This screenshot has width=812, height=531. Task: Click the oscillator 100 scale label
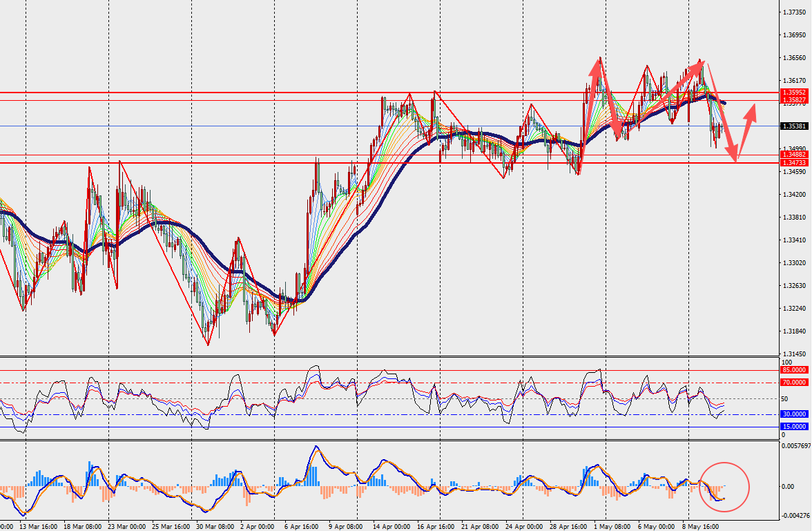[786, 363]
